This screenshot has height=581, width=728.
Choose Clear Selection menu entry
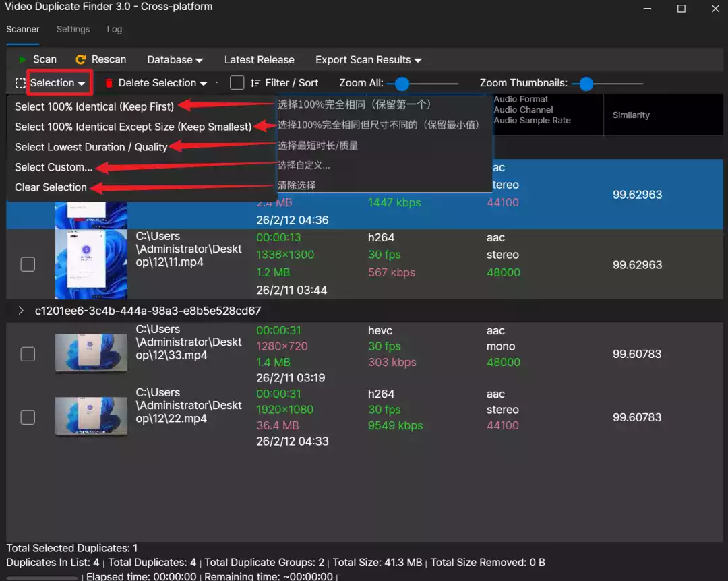(x=51, y=187)
